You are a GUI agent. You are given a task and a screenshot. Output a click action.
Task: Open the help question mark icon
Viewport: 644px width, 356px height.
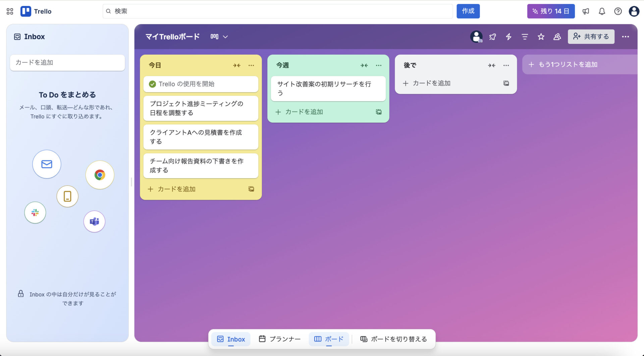(x=618, y=11)
